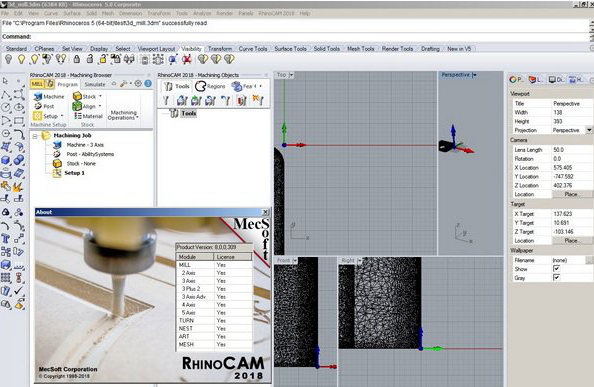Open the Regions tab in Machining Objects
Viewport: 594px width, 387px height.
(211, 86)
